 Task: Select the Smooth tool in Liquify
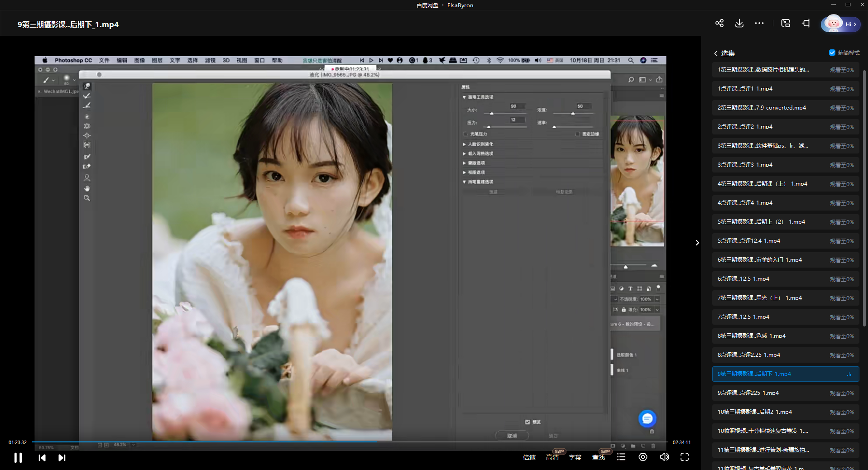coord(87,106)
